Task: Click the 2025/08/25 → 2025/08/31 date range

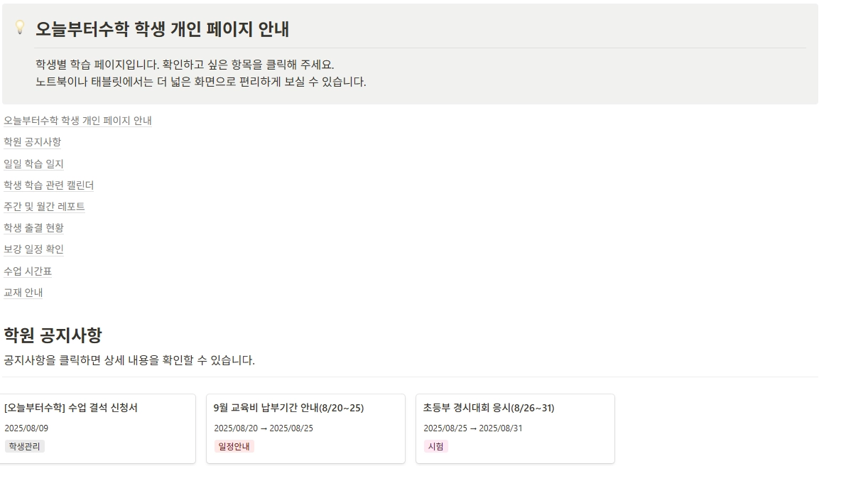Action: (472, 428)
